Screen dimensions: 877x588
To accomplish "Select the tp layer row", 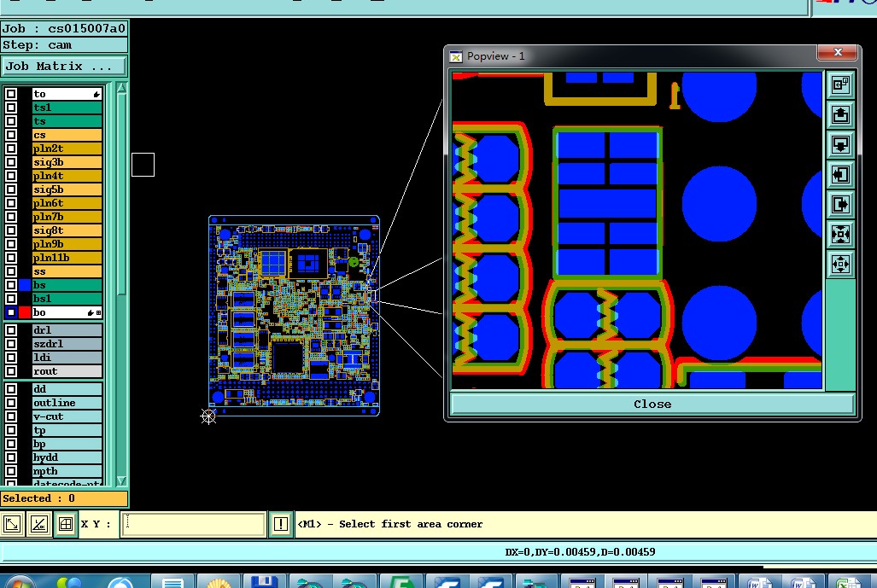I will (67, 430).
